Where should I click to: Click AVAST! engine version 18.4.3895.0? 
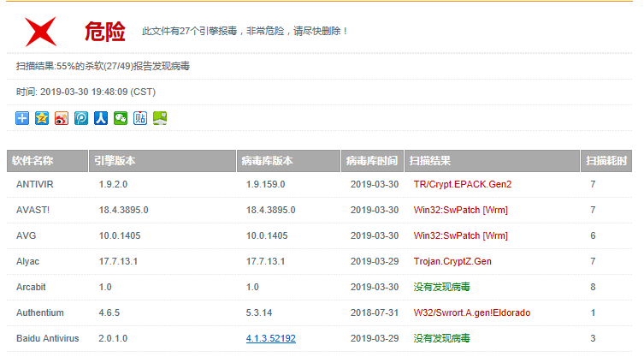tap(123, 210)
